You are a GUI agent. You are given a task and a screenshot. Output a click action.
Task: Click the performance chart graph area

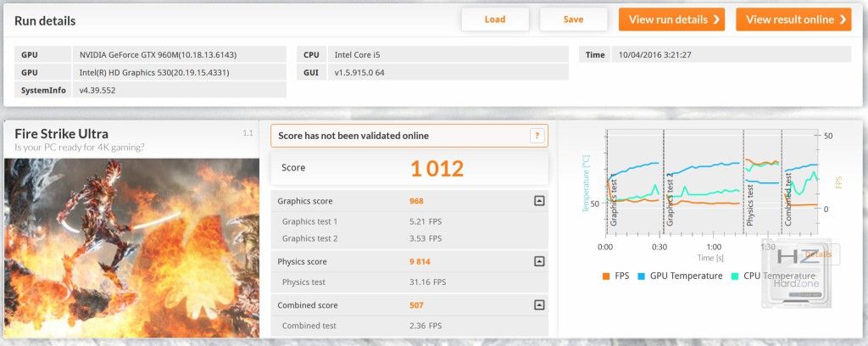coord(711,182)
